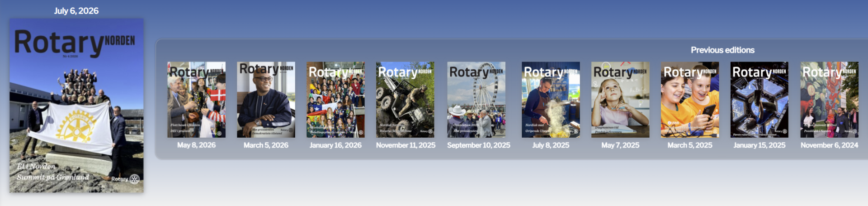Click the 'May 7, 2025' date caption
Screen dimensions: 868x206
[620, 145]
